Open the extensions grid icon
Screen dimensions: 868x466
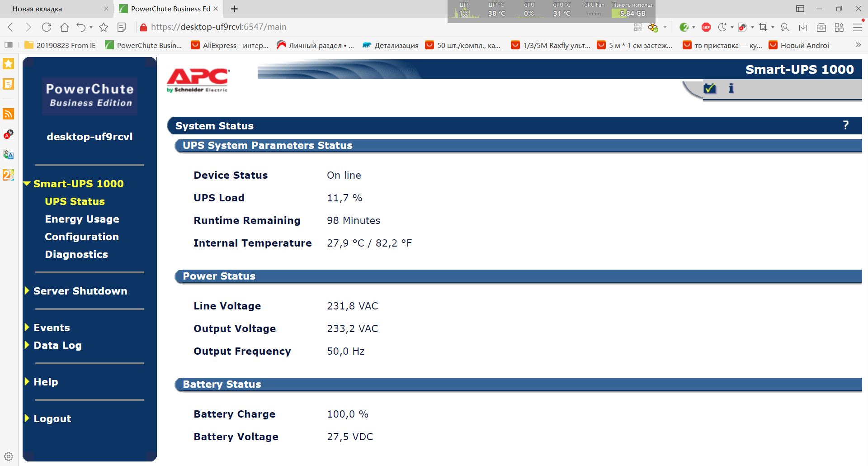[840, 27]
